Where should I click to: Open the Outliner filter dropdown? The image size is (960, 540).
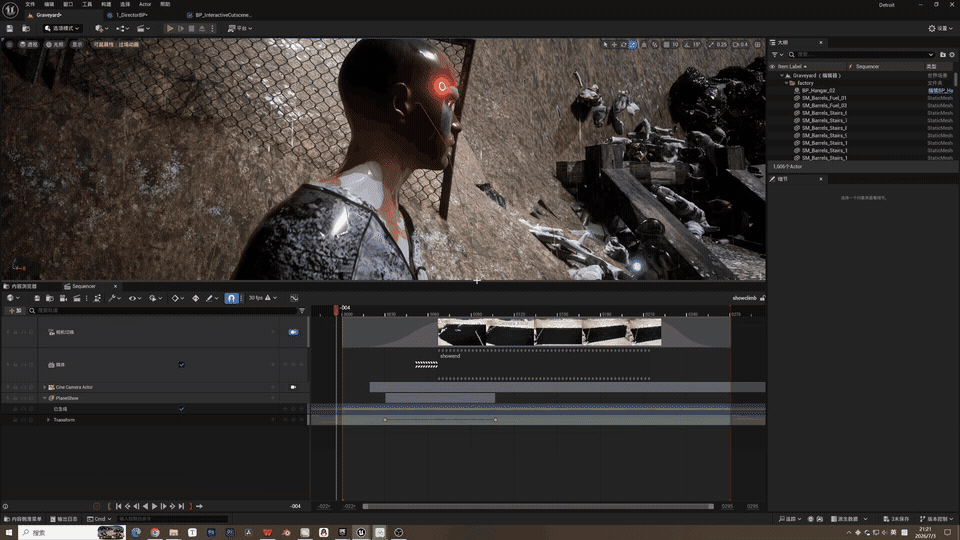[777, 54]
